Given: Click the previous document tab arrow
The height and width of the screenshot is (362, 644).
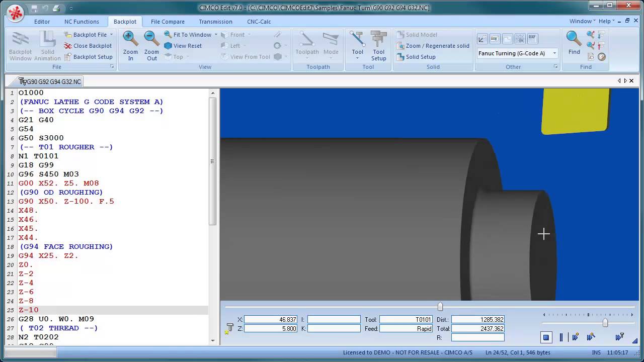Looking at the screenshot, I should (x=619, y=80).
